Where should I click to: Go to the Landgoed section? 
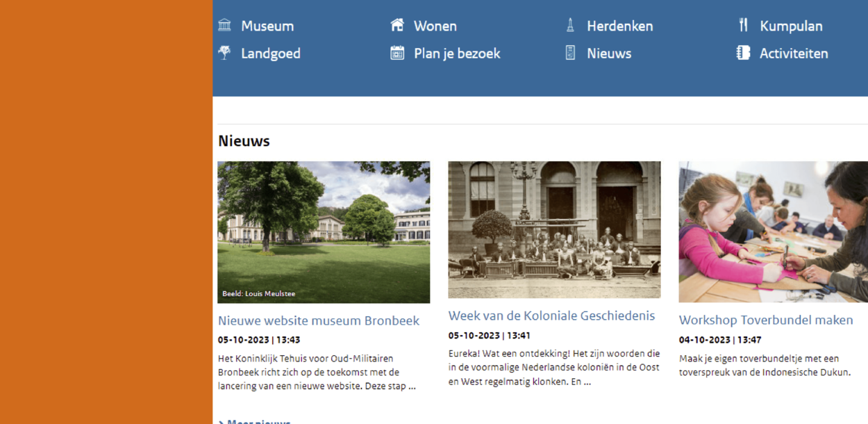(x=270, y=54)
